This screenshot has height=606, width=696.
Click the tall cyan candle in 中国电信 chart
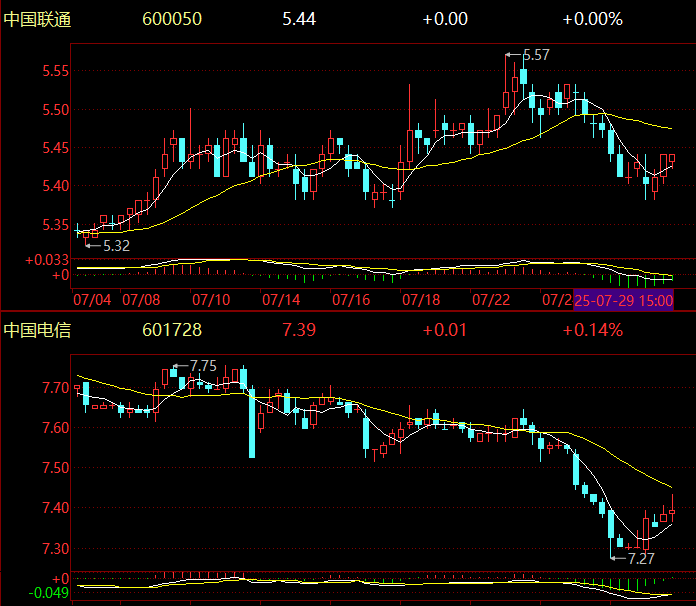252,423
